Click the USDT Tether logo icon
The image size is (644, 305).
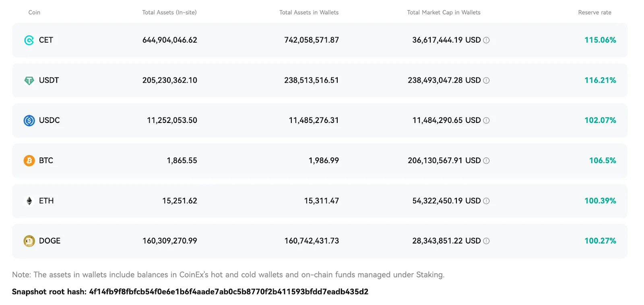pos(29,80)
